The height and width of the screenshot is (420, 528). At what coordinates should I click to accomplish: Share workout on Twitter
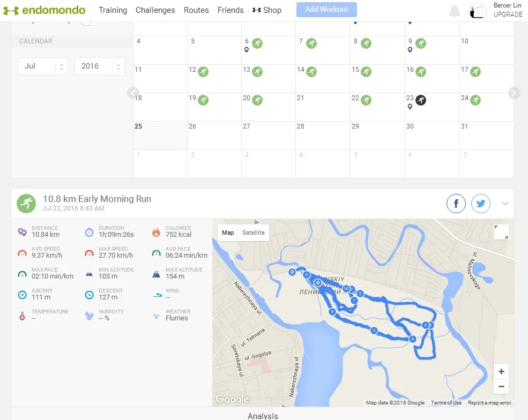point(481,204)
